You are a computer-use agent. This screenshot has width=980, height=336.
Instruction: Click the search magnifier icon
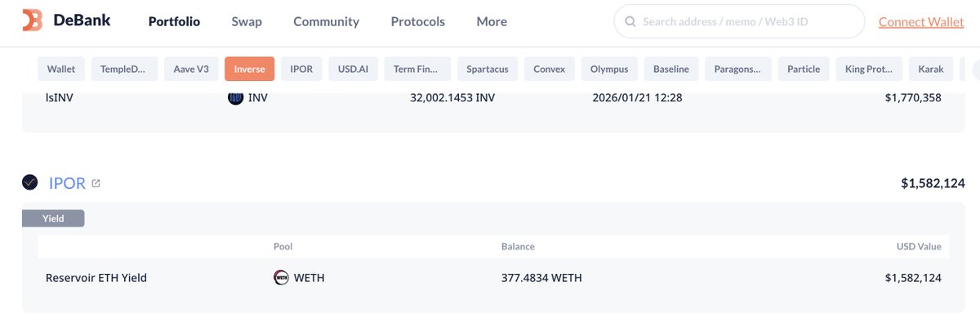[630, 22]
